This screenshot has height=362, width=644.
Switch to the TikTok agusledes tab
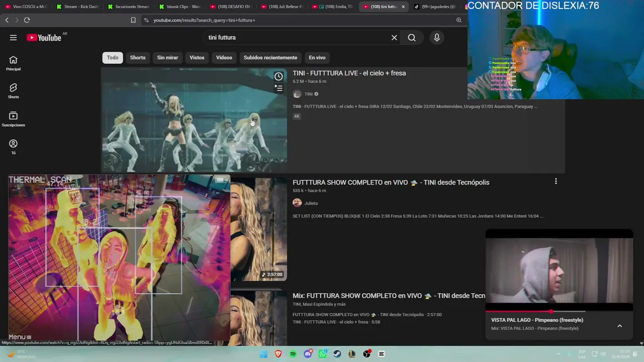435,7
